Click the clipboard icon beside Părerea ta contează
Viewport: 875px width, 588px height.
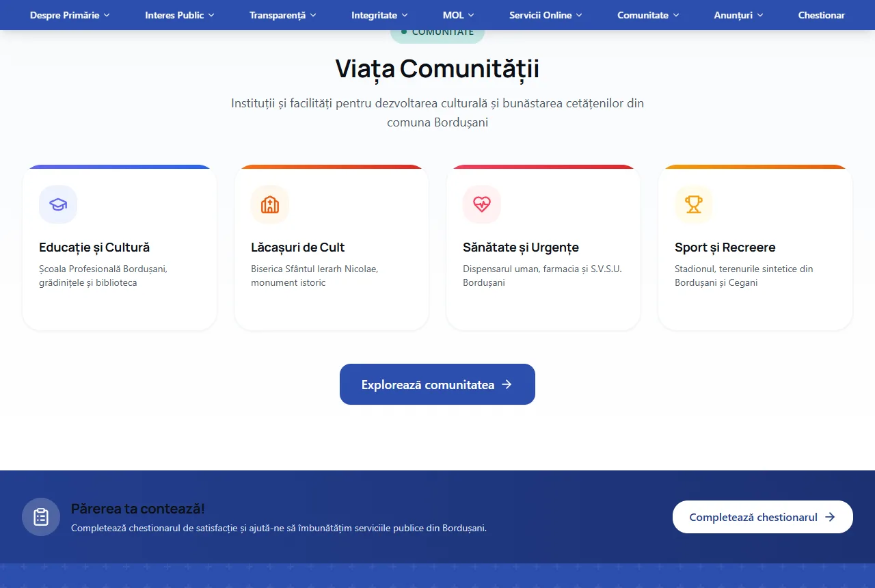[41, 517]
